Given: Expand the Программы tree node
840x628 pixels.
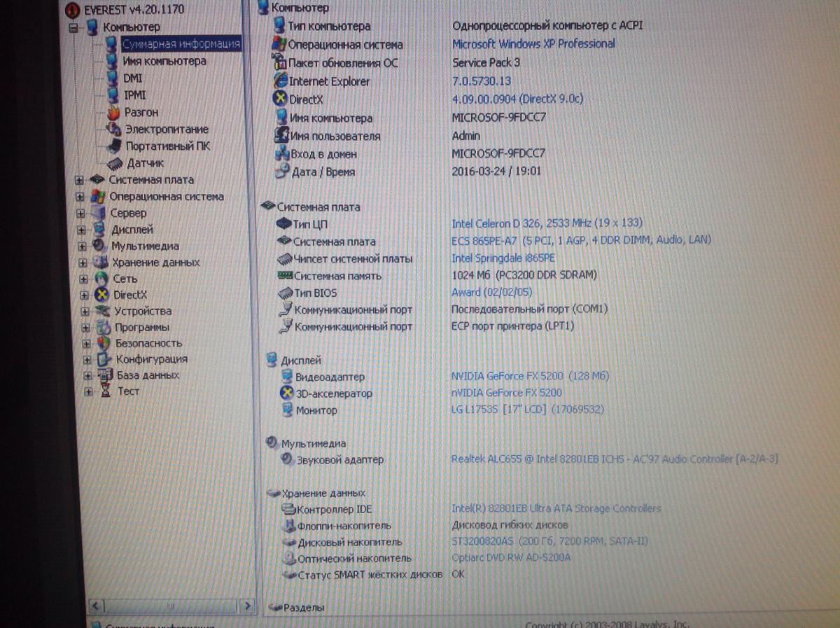Looking at the screenshot, I should point(86,327).
